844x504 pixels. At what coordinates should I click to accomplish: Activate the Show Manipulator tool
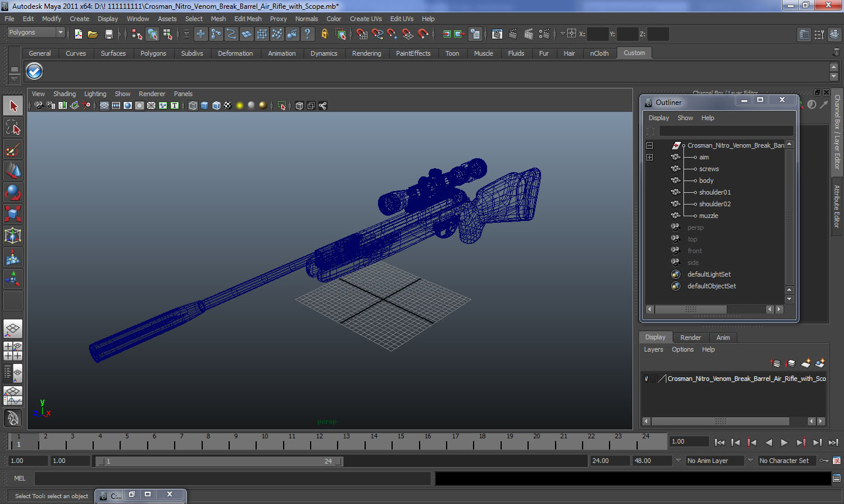(13, 279)
